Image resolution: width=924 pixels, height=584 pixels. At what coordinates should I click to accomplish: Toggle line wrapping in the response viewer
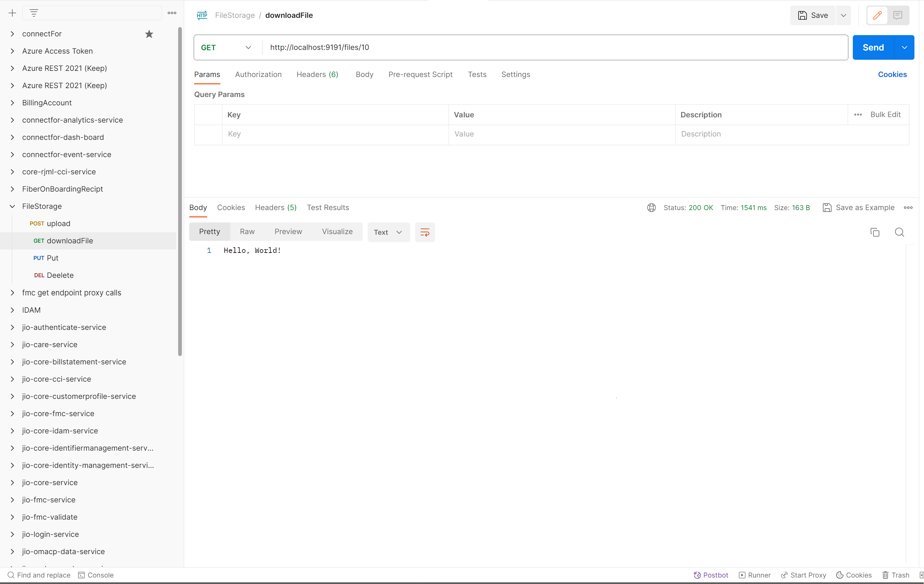point(425,232)
